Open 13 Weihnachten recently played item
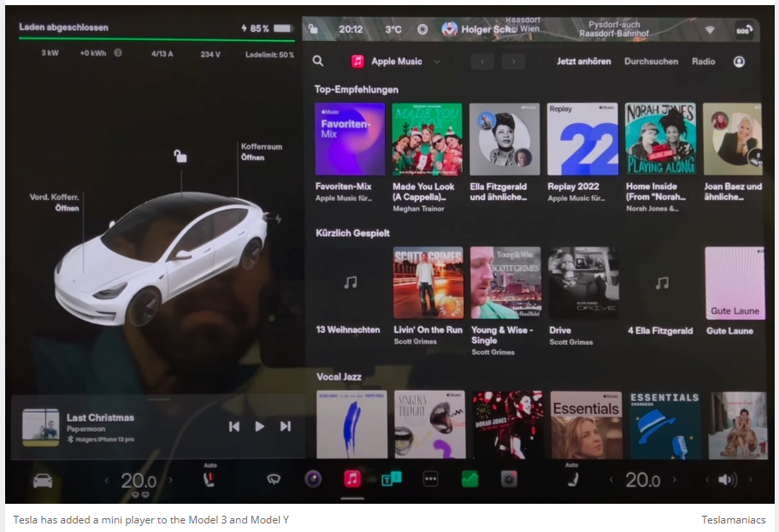Screen dimensions: 779x532 point(351,283)
